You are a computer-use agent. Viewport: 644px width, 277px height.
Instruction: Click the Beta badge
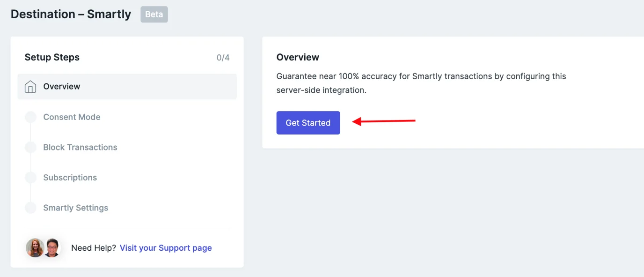coord(154,14)
